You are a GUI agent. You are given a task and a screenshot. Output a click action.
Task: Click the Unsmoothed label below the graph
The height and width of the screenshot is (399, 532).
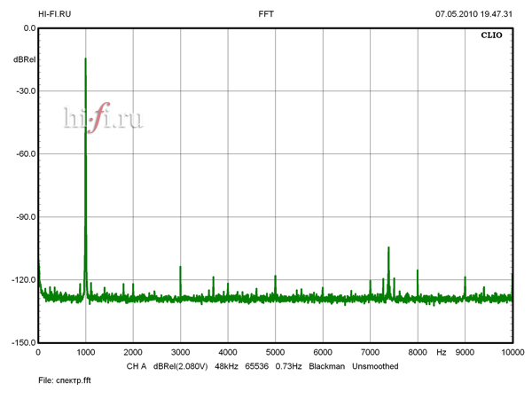click(x=375, y=366)
